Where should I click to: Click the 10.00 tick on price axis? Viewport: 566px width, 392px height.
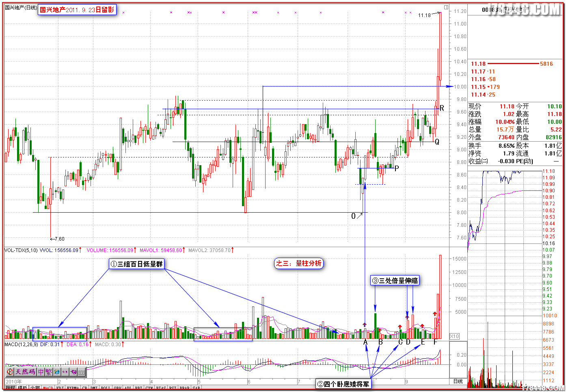(x=460, y=86)
